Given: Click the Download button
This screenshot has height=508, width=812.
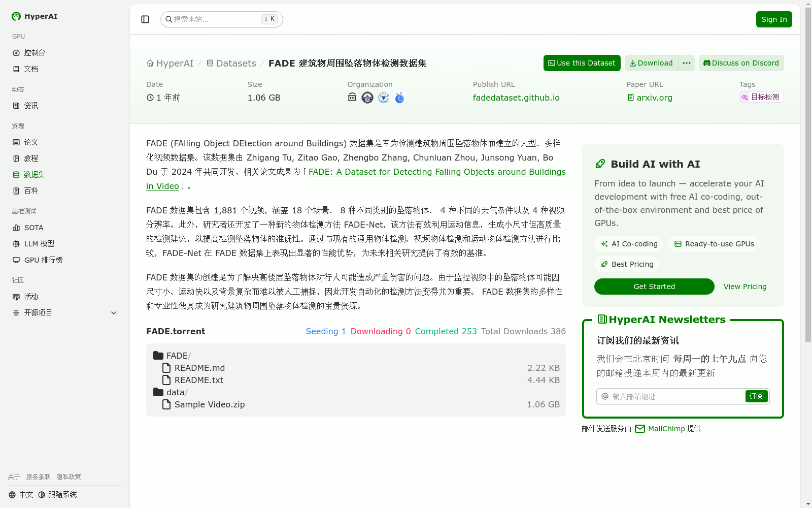Looking at the screenshot, I should pyautogui.click(x=652, y=63).
